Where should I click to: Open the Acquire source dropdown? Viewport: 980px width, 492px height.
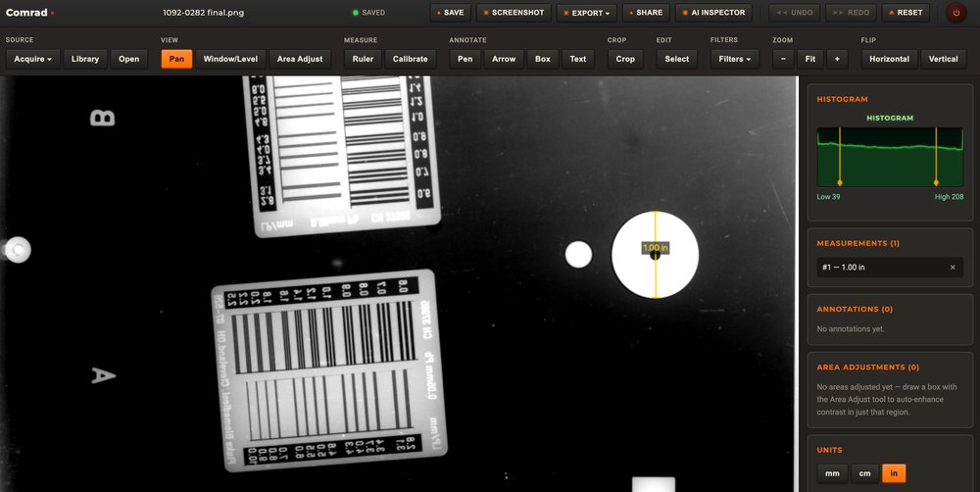33,59
